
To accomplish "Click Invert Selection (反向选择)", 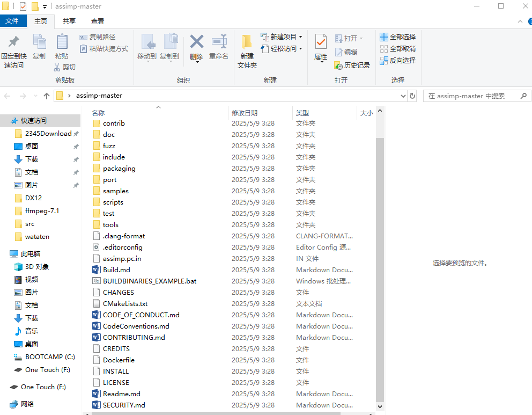I will coord(397,61).
